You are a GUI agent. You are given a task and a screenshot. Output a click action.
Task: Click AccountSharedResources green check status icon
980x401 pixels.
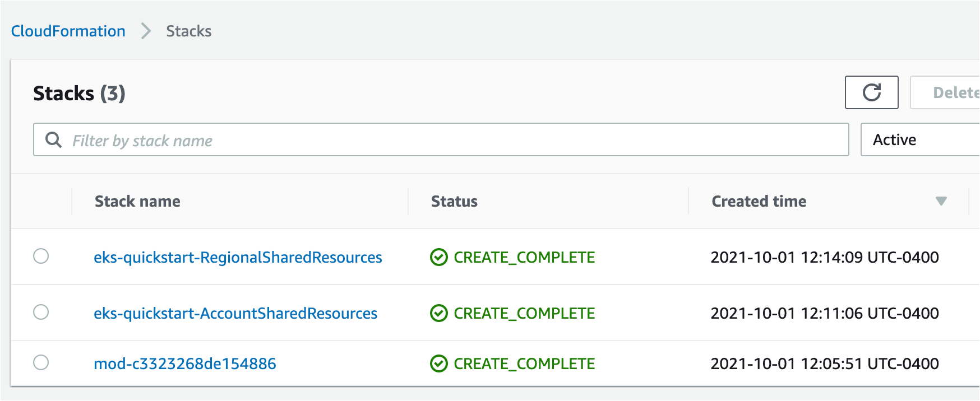click(438, 313)
